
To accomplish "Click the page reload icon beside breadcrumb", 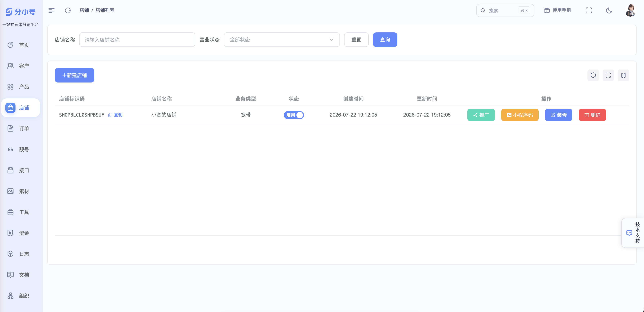I will coord(68,10).
